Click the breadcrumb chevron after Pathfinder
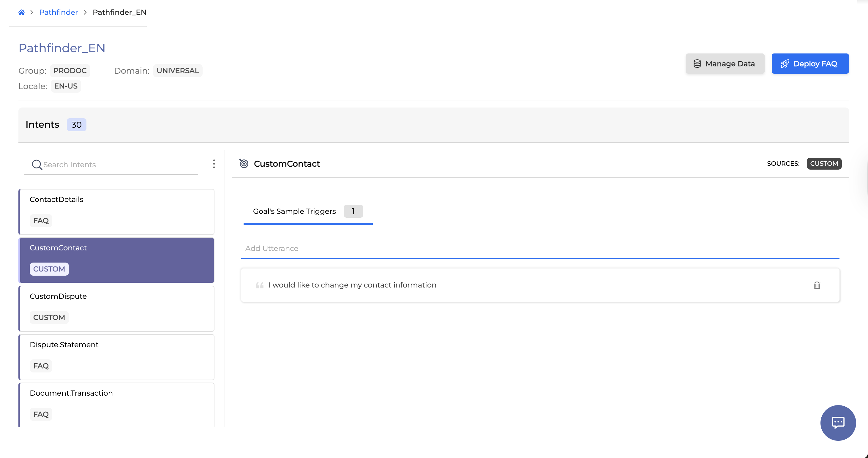Viewport: 868px width, 458px height. (85, 12)
